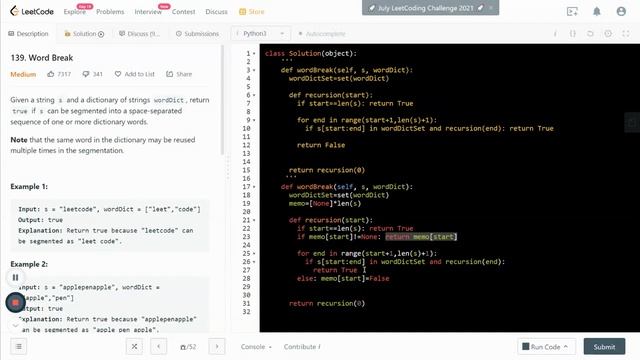The height and width of the screenshot is (360, 640).
Task: Open the Python3 language dropdown
Action: [260, 34]
